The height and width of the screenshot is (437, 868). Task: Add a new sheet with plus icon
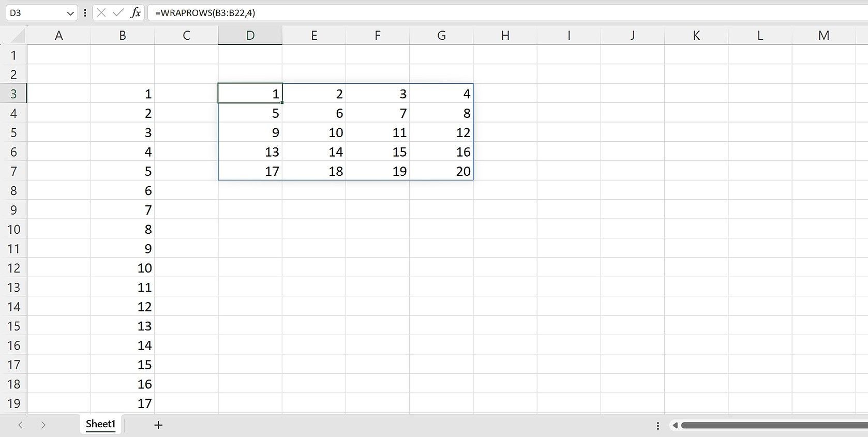tap(158, 425)
